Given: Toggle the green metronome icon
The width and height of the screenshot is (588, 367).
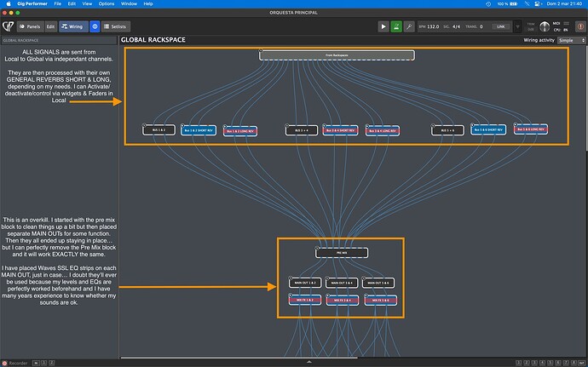Looking at the screenshot, I should click(396, 26).
